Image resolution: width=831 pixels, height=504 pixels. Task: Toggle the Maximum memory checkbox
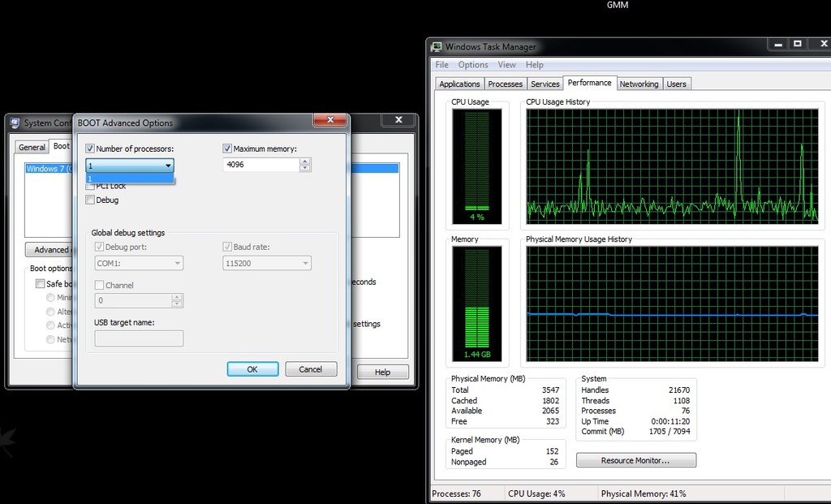pyautogui.click(x=227, y=149)
